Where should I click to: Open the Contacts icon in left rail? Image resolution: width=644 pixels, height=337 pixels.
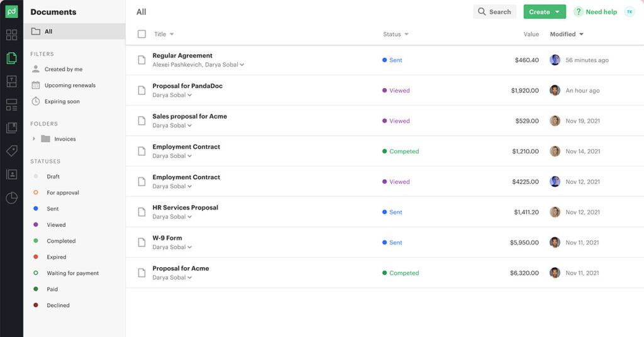[x=11, y=174]
